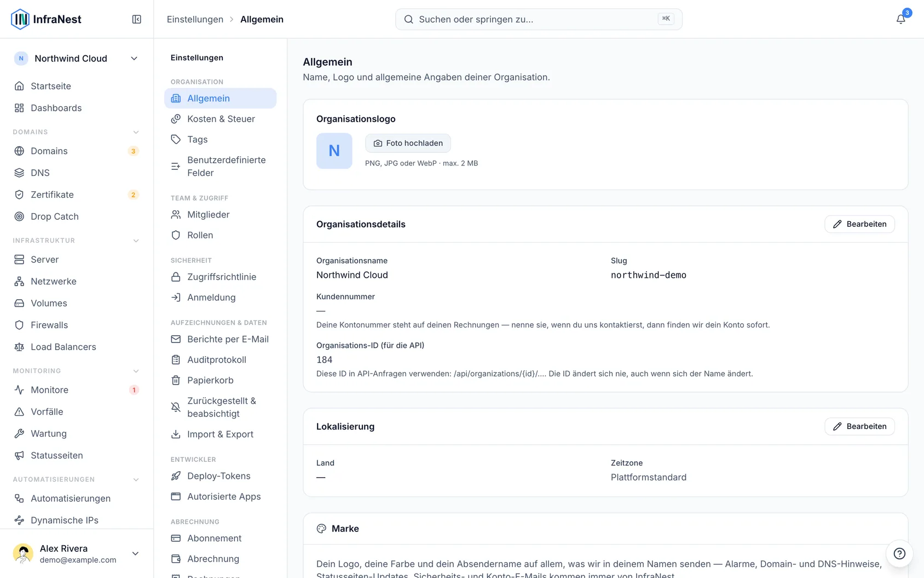
Task: Click the Einstellungen breadcrumb link
Action: [195, 19]
